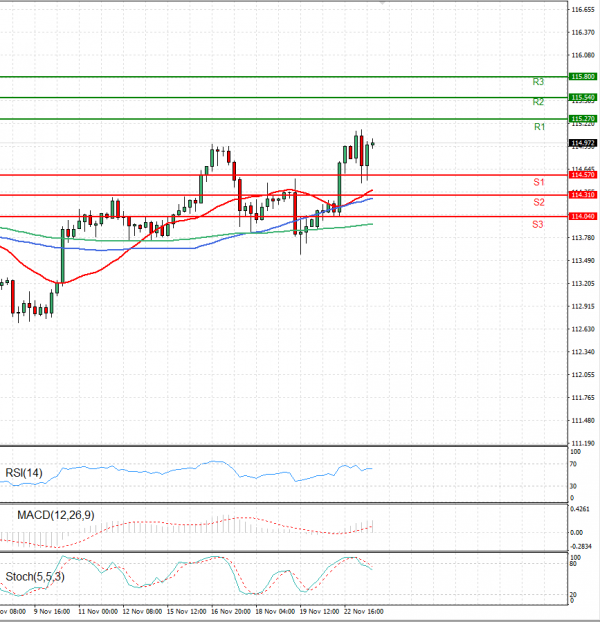600x622 pixels.
Task: Click the 115.800 R3 price tag
Action: [583, 77]
